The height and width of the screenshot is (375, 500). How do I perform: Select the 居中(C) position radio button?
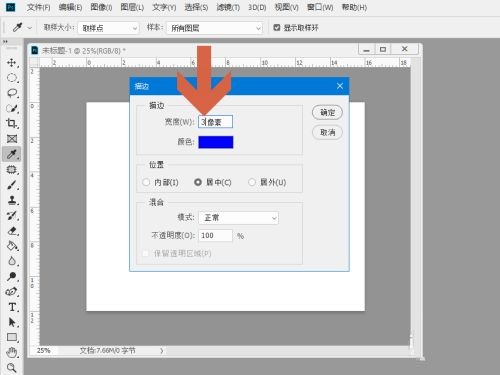point(198,182)
